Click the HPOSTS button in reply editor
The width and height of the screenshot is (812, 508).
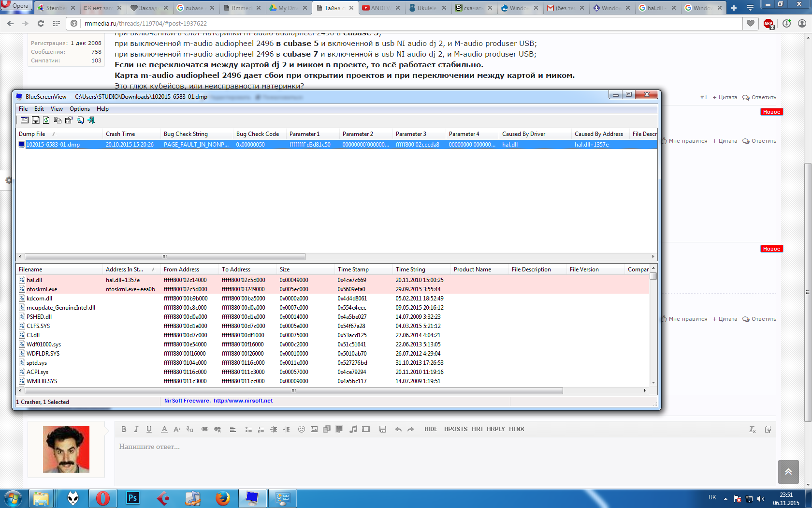pyautogui.click(x=456, y=429)
